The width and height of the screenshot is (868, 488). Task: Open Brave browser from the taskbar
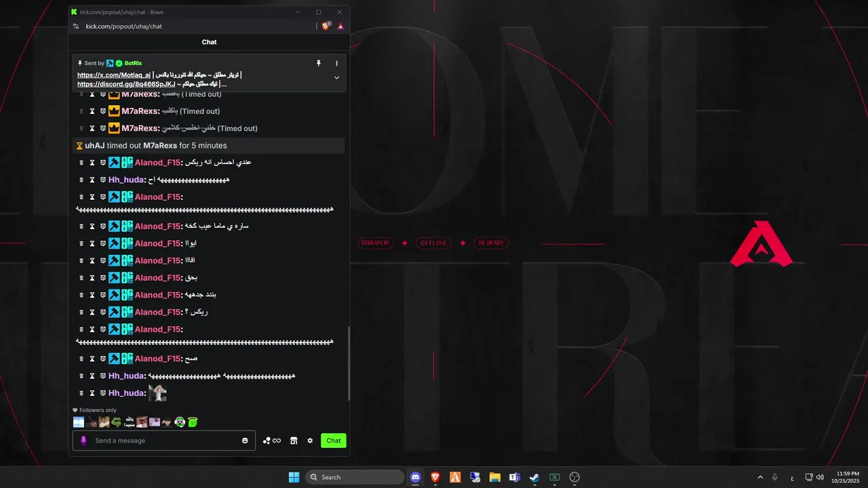pyautogui.click(x=435, y=477)
